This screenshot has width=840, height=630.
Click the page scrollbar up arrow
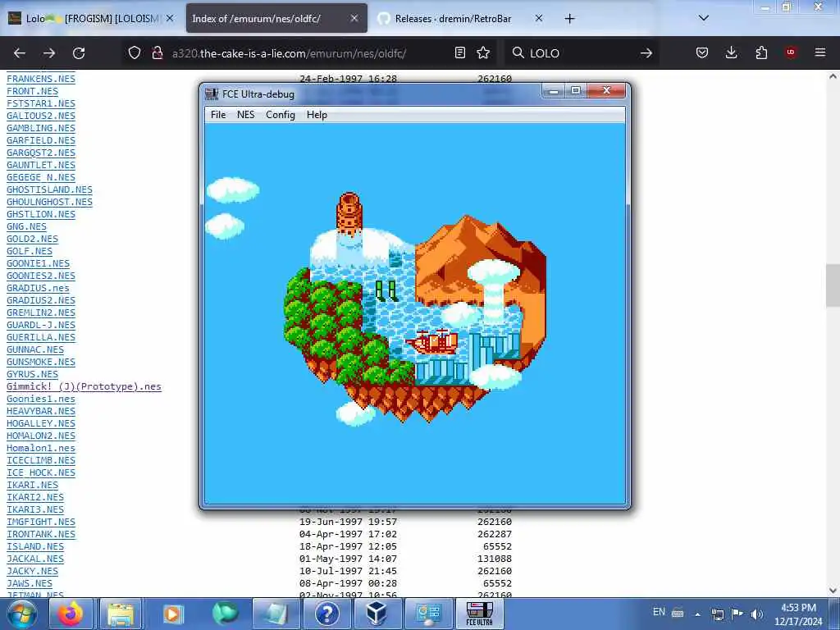833,76
